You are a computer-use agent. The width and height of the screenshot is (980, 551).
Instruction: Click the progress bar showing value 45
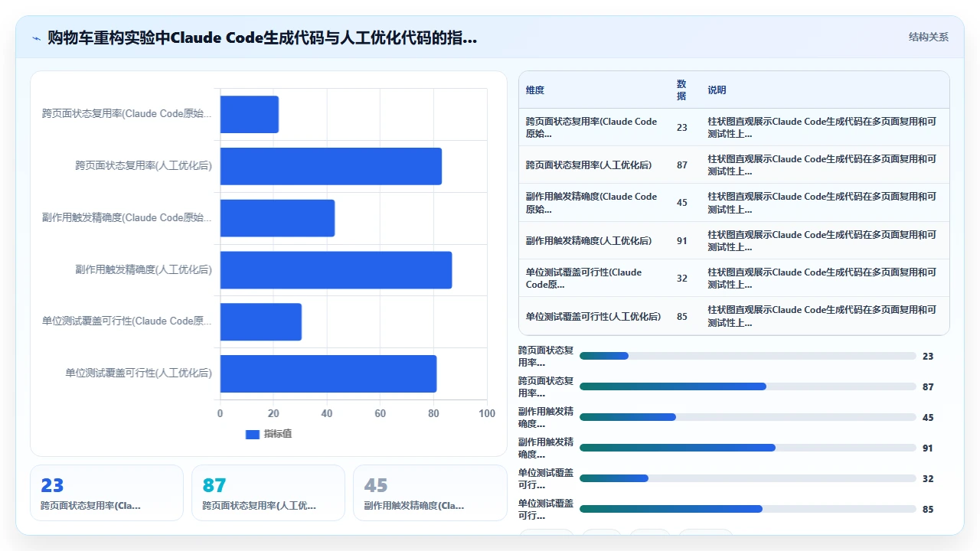(748, 417)
